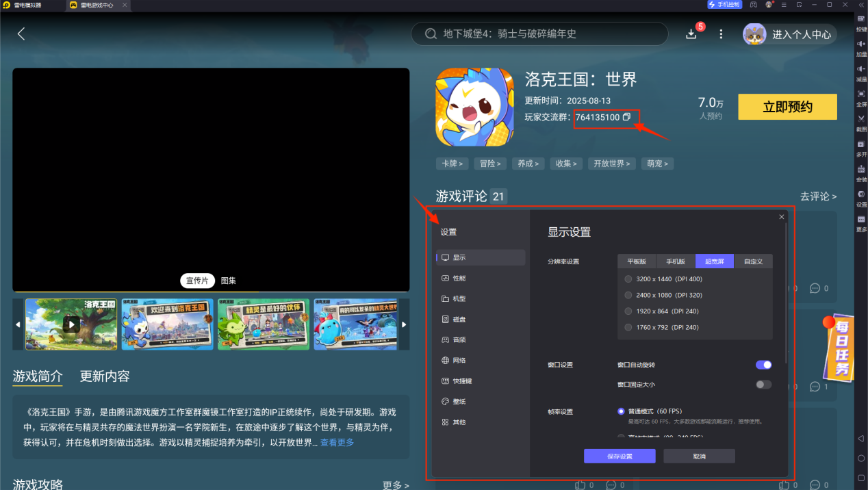Enable the 窗口固定大小 switch
The height and width of the screenshot is (490, 868).
point(764,385)
